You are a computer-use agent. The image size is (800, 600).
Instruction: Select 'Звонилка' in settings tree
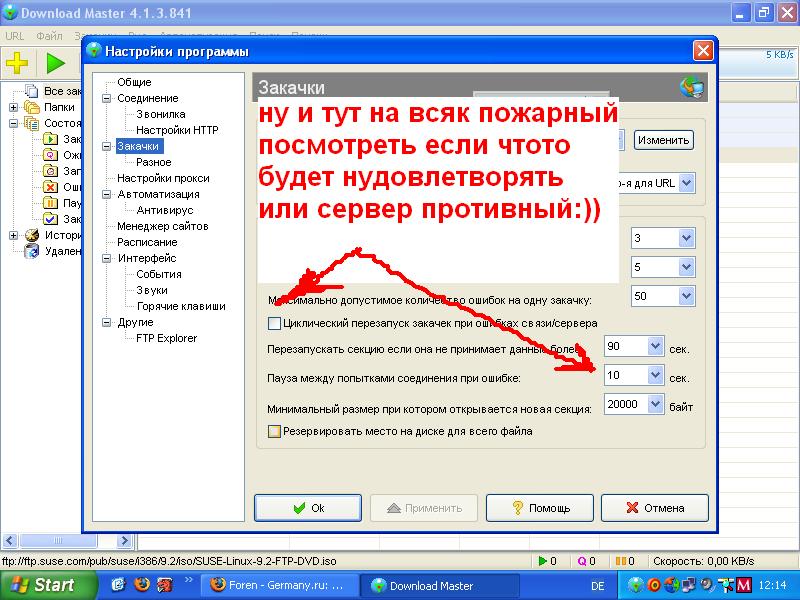[161, 114]
